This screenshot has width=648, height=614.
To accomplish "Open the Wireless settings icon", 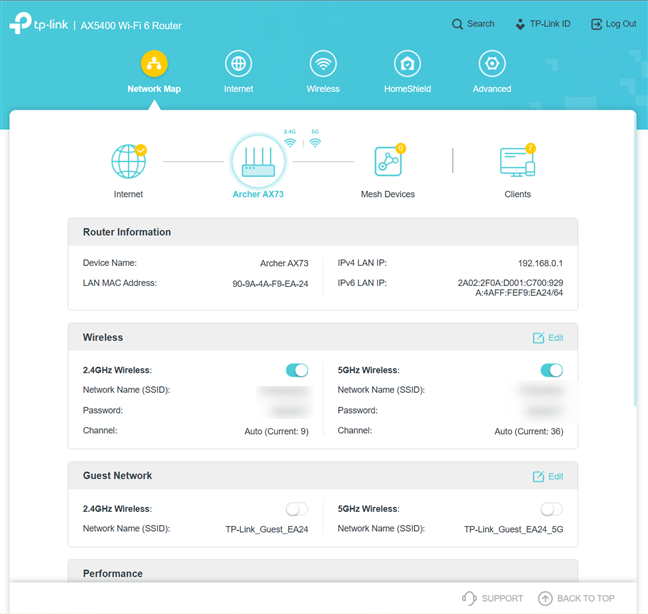I will (x=323, y=64).
